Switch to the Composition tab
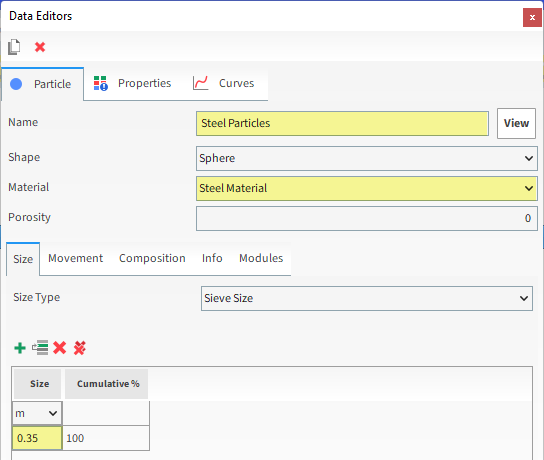Image resolution: width=544 pixels, height=460 pixels. (x=152, y=258)
